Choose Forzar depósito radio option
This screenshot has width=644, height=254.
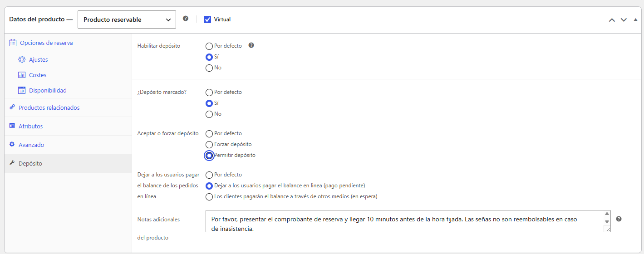click(209, 145)
